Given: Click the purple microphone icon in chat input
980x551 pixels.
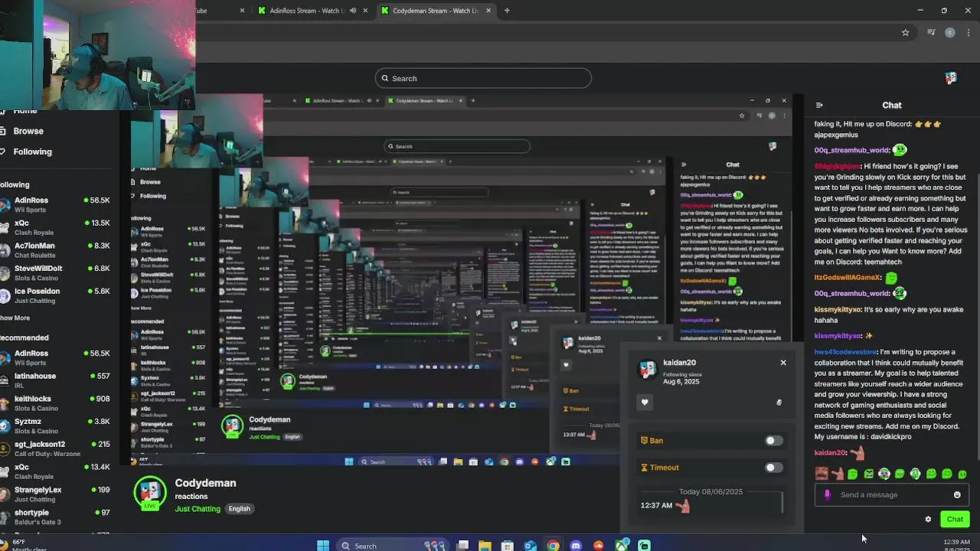Looking at the screenshot, I should click(x=827, y=495).
